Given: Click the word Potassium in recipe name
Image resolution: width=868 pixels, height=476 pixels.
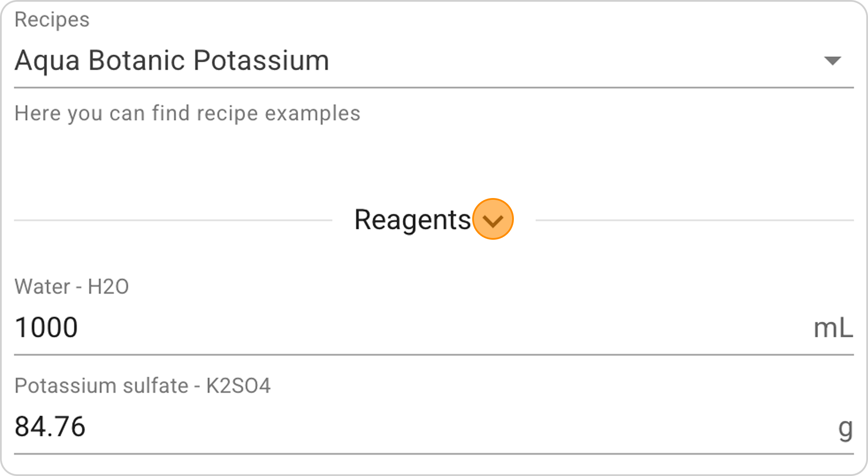Looking at the screenshot, I should (x=261, y=60).
